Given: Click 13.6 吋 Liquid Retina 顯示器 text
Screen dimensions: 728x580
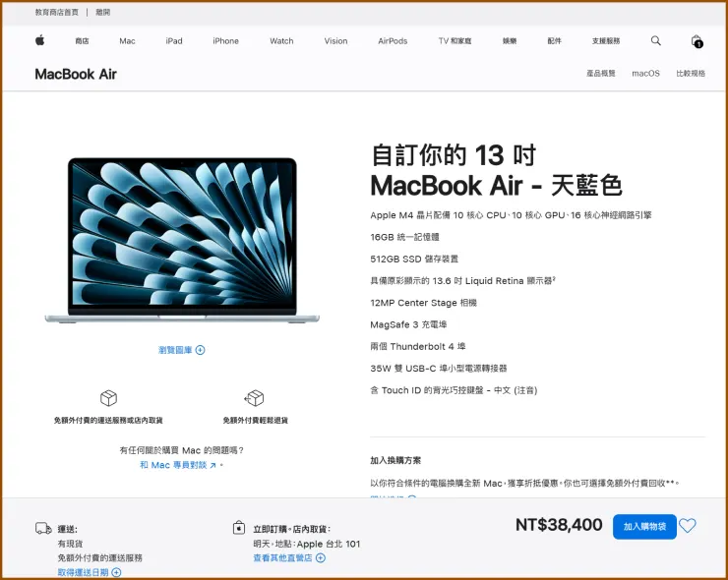Looking at the screenshot, I should point(463,281).
